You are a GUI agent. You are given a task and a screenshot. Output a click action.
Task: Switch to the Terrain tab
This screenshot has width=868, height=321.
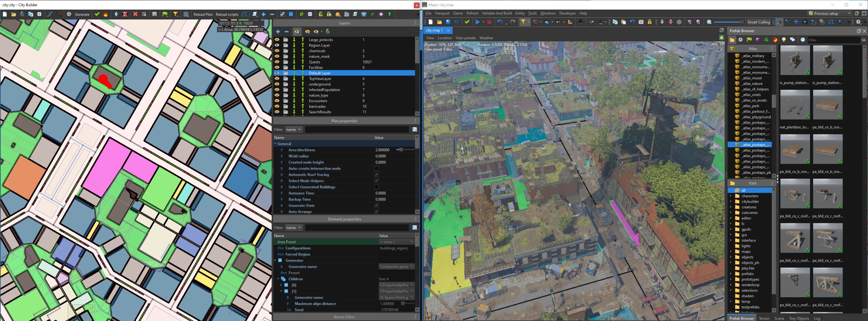764,318
